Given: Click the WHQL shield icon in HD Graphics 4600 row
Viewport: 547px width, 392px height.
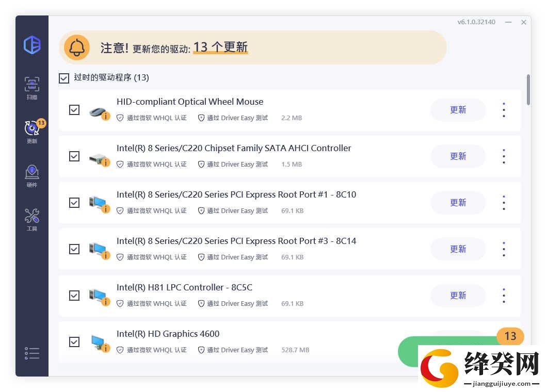Looking at the screenshot, I should [120, 350].
